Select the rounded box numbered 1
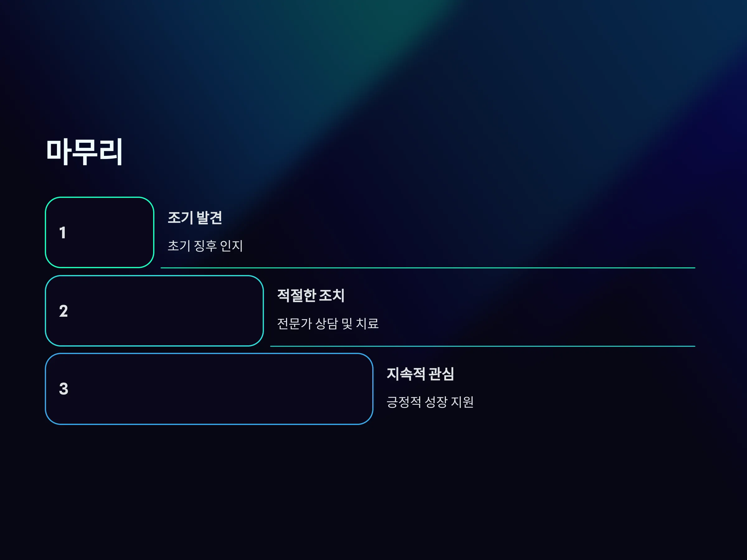The height and width of the screenshot is (560, 747). pos(100,232)
